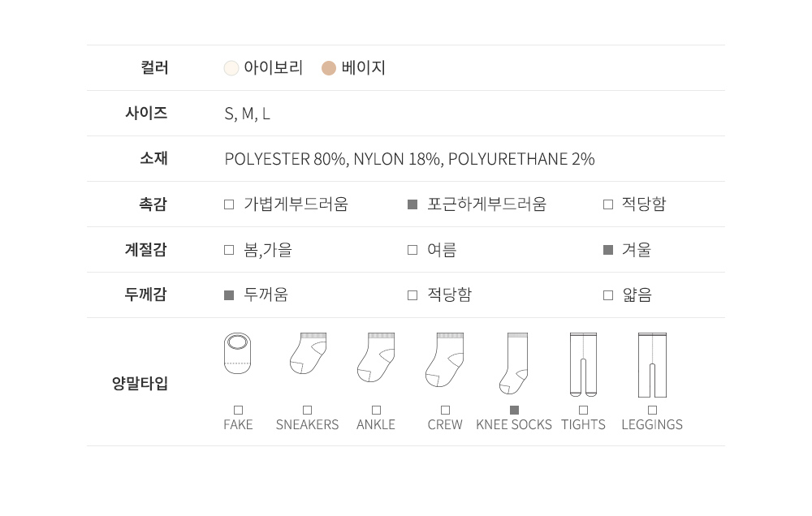The height and width of the screenshot is (516, 812).
Task: Pick the beige 베이지 color swatch
Action: [329, 68]
